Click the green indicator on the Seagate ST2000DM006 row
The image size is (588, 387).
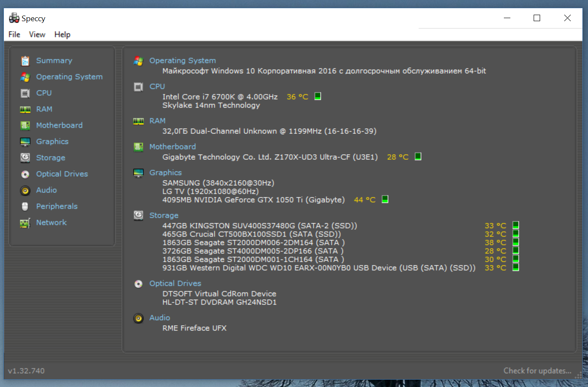[x=516, y=242]
